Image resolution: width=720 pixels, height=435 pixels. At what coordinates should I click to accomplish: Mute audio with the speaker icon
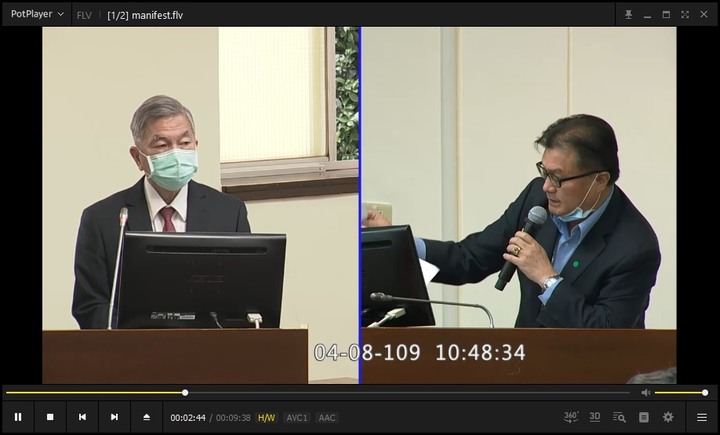point(646,393)
